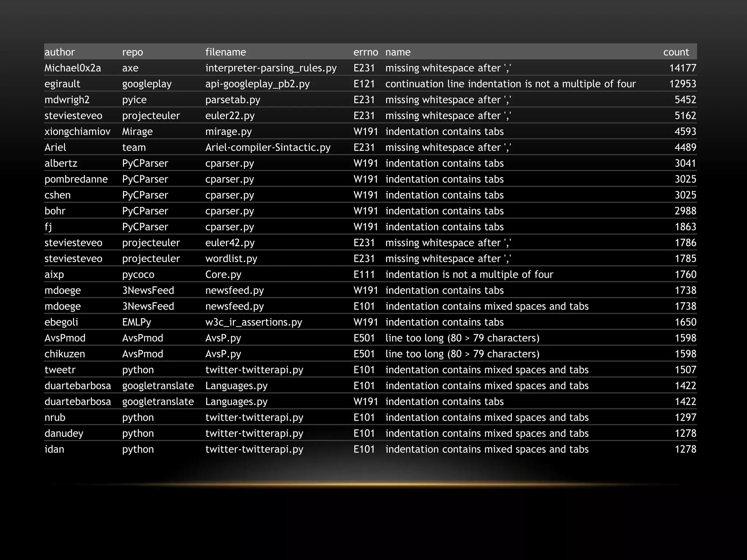Click errno cell 'E121'
Image resolution: width=747 pixels, height=560 pixels.
(x=364, y=84)
